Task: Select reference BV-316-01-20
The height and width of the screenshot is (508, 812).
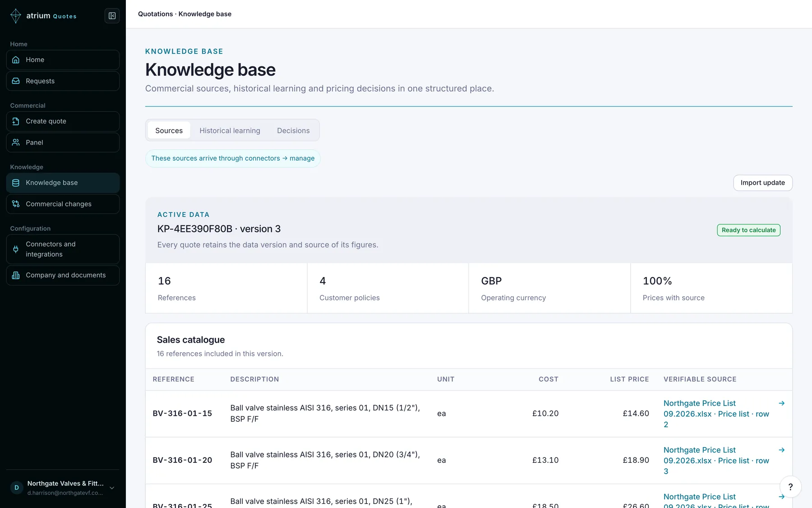Action: pos(182,460)
